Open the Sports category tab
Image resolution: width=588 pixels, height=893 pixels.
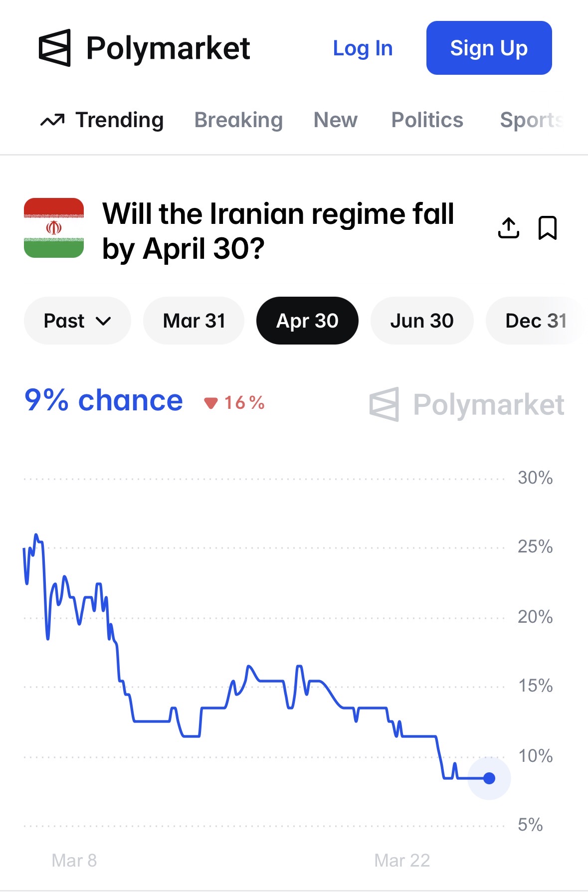tap(531, 120)
